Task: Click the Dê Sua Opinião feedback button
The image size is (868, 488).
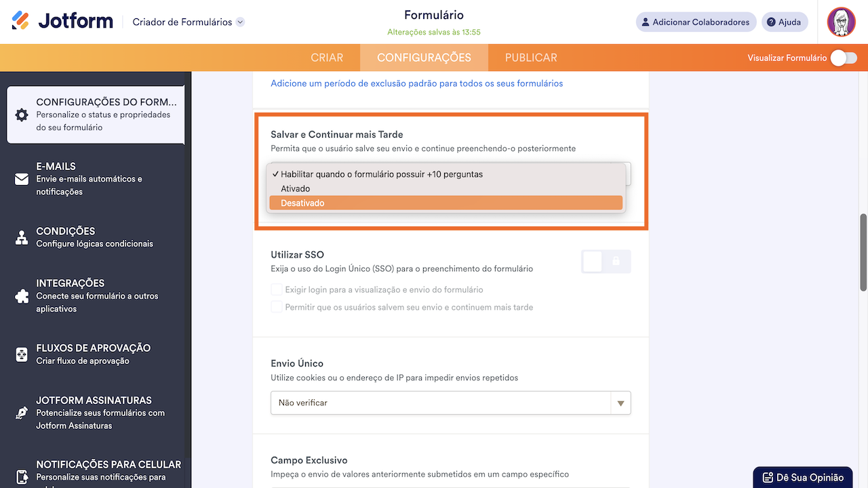Action: 803,477
